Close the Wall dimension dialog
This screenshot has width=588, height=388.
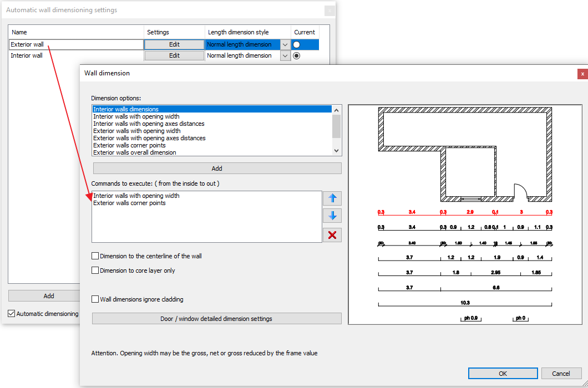pyautogui.click(x=582, y=73)
